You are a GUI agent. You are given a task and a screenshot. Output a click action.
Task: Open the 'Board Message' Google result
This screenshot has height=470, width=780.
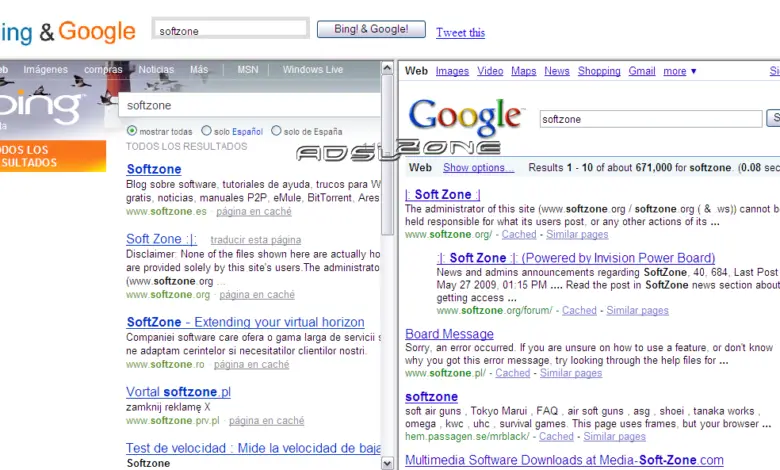coord(449,334)
